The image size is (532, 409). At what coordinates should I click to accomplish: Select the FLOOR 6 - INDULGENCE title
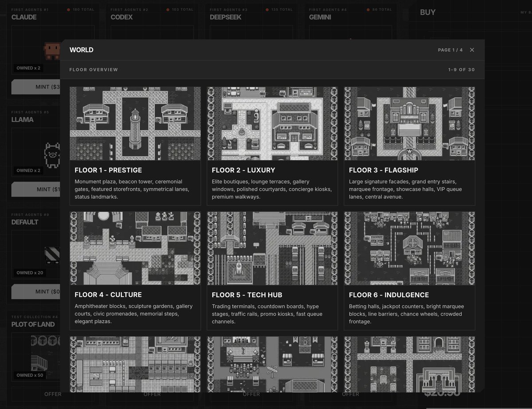(389, 295)
